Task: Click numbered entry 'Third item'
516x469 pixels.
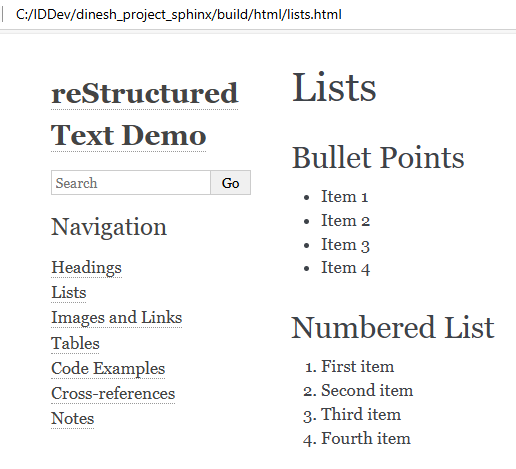Action: pyautogui.click(x=361, y=414)
